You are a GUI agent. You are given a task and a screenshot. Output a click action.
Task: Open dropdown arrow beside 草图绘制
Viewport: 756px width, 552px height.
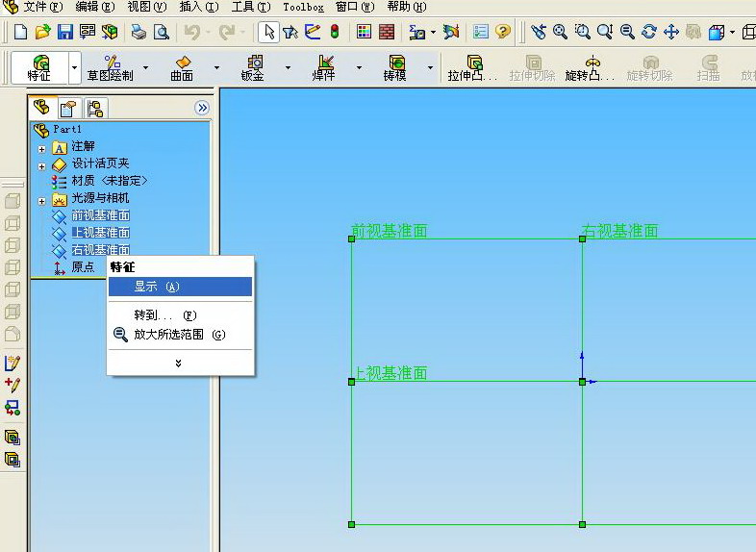click(x=145, y=67)
